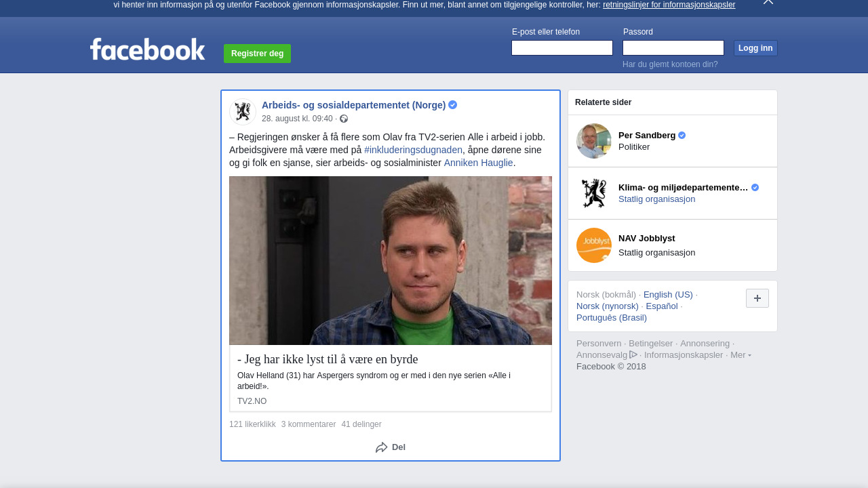Open the Olav Helland article image
Image resolution: width=868 pixels, height=488 pixels.
(391, 260)
